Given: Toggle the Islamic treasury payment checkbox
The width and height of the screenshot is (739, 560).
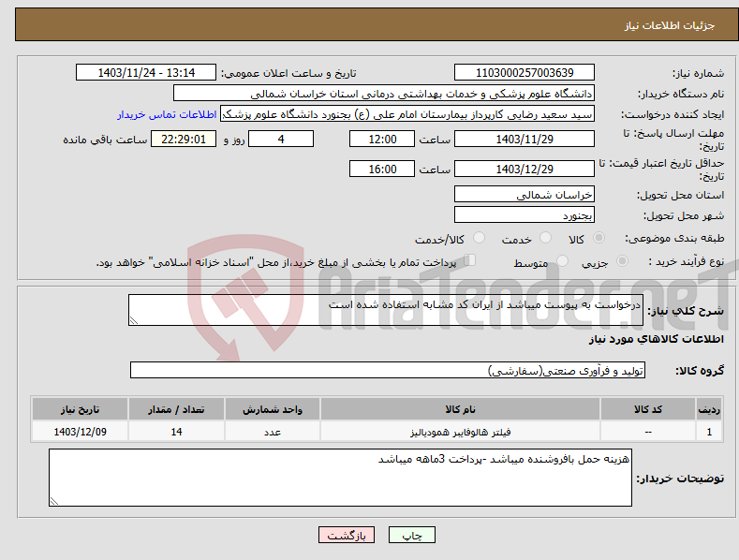Looking at the screenshot, I should tap(469, 260).
